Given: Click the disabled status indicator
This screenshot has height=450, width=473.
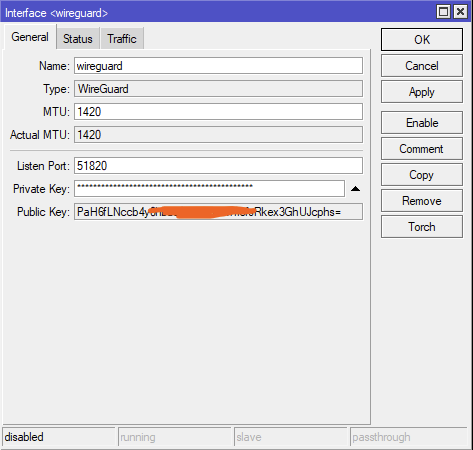Looking at the screenshot, I should (x=58, y=437).
